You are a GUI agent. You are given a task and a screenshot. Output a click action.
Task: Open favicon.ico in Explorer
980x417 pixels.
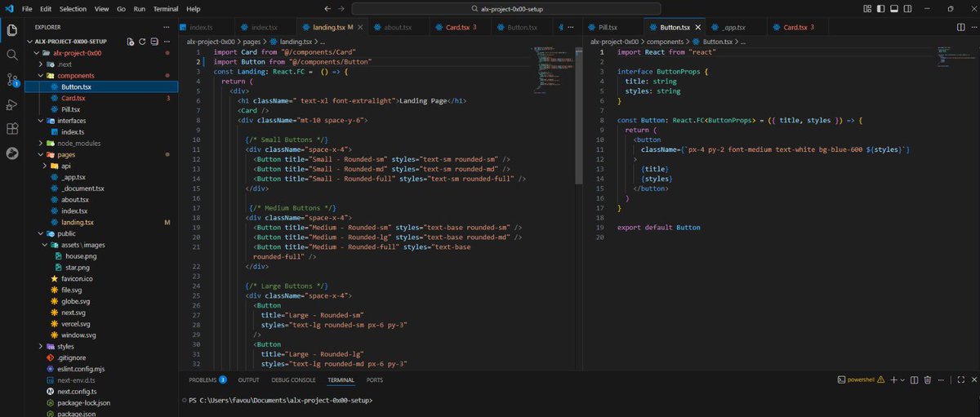(78, 278)
